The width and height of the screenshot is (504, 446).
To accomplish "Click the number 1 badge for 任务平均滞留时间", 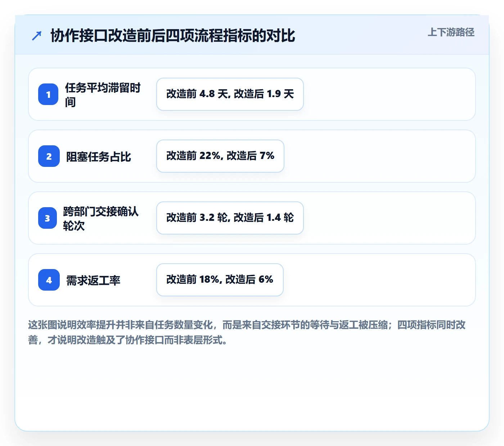I will (48, 94).
